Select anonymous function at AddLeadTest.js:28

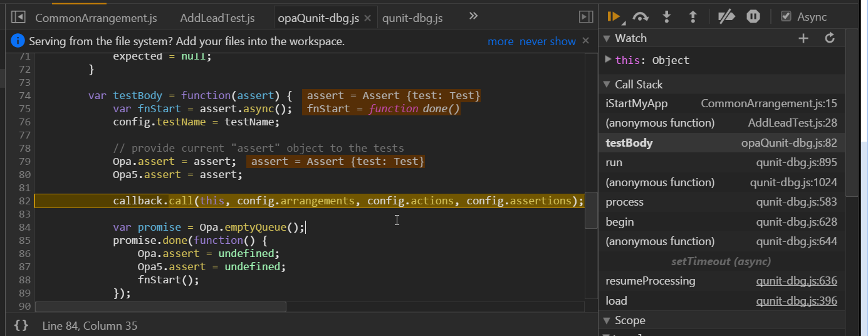[721, 123]
